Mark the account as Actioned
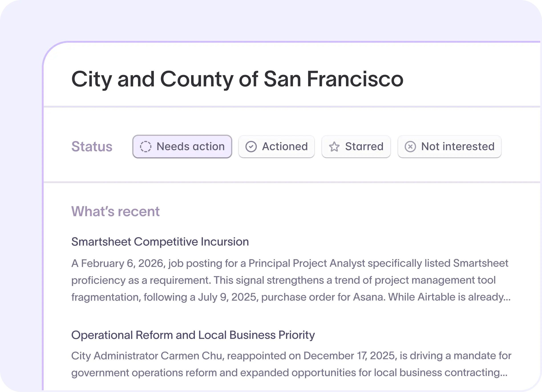542x392 pixels. 285,147
